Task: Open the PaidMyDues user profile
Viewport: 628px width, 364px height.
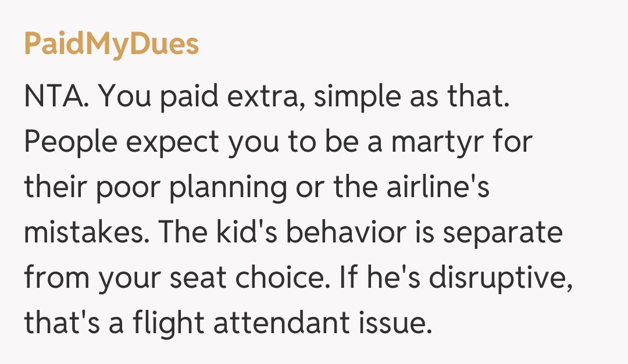Action: [x=111, y=45]
